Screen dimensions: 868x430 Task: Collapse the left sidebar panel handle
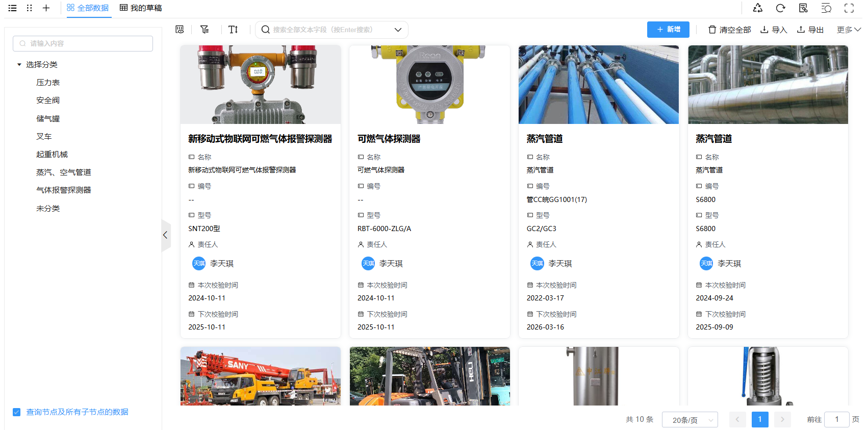point(165,235)
